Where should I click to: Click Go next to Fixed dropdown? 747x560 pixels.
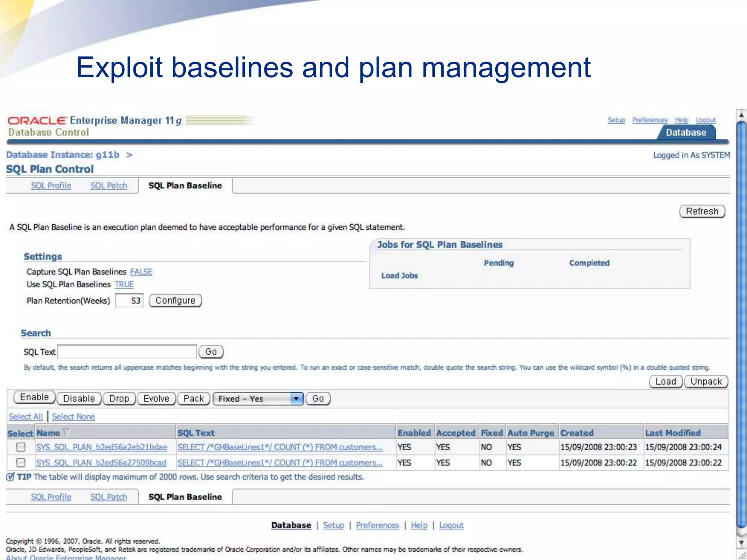tap(318, 398)
